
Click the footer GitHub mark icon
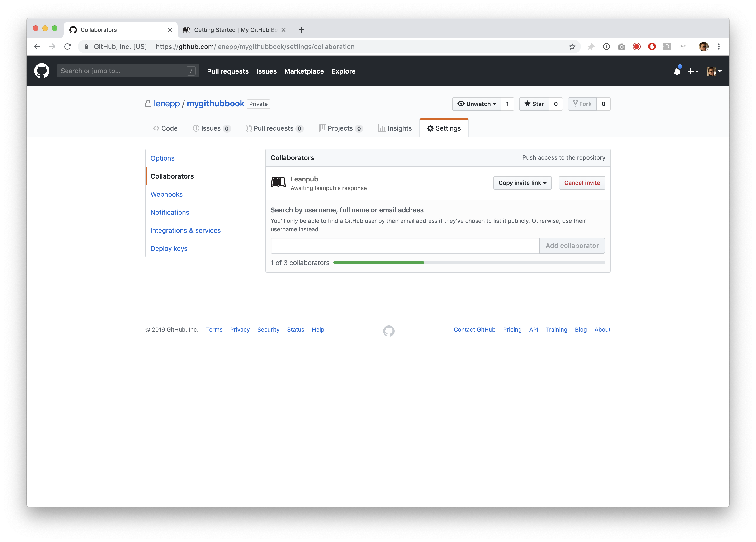click(389, 331)
